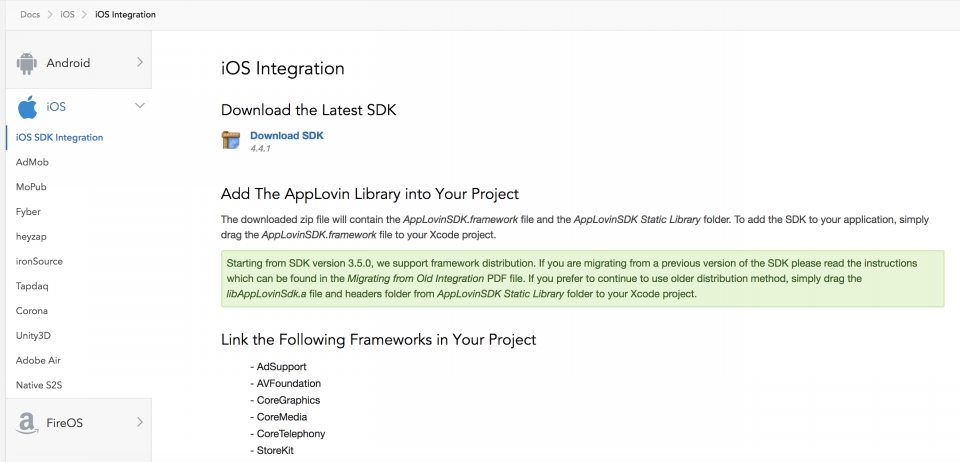The image size is (960, 462).
Task: Expand the FireOS section chevron
Action: click(140, 422)
